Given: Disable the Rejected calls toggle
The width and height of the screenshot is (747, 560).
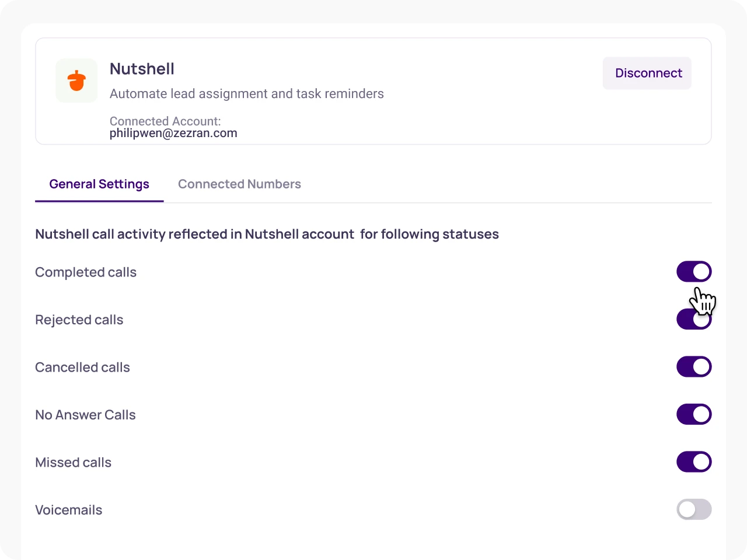Looking at the screenshot, I should tap(694, 319).
